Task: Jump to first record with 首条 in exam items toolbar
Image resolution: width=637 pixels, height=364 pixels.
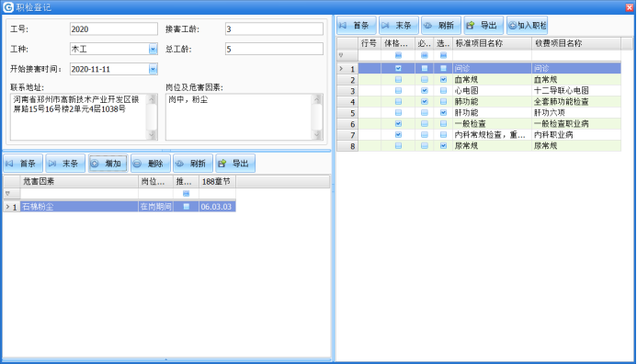Action: 357,26
